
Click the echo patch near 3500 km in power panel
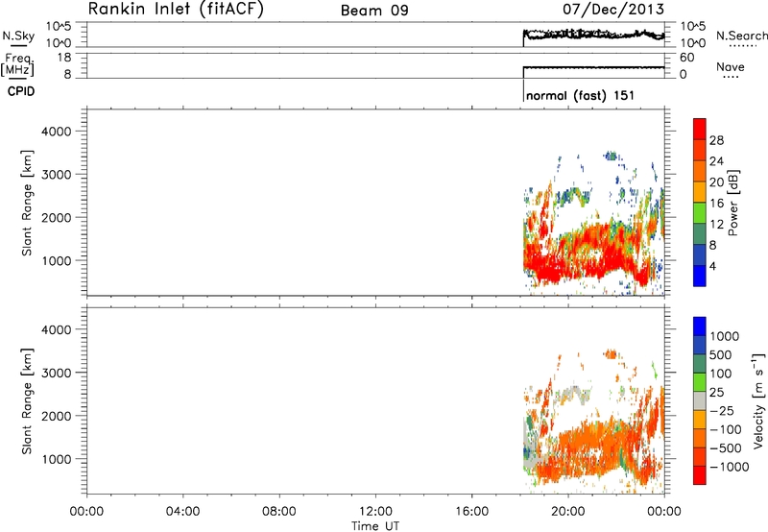pos(611,157)
